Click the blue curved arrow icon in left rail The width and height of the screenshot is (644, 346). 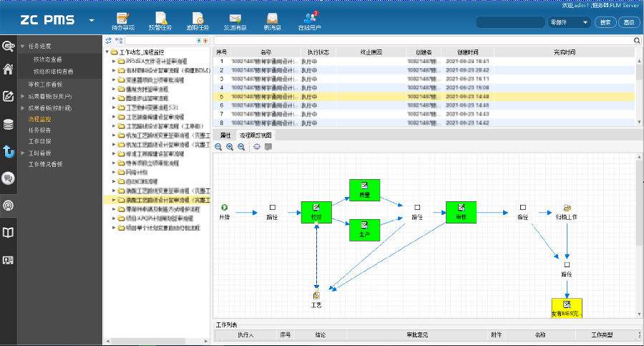[x=8, y=151]
